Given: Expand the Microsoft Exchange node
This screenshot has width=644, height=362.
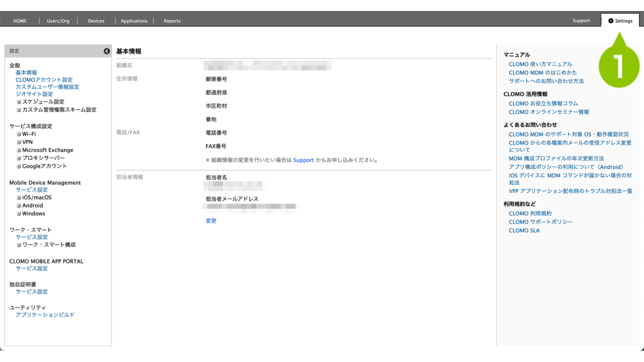Looking at the screenshot, I should click(19, 150).
